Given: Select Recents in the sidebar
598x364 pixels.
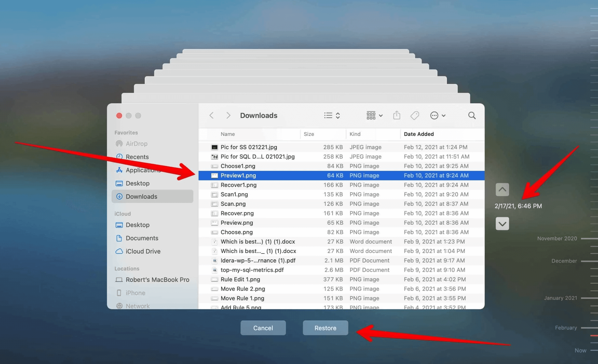Looking at the screenshot, I should pyautogui.click(x=137, y=157).
